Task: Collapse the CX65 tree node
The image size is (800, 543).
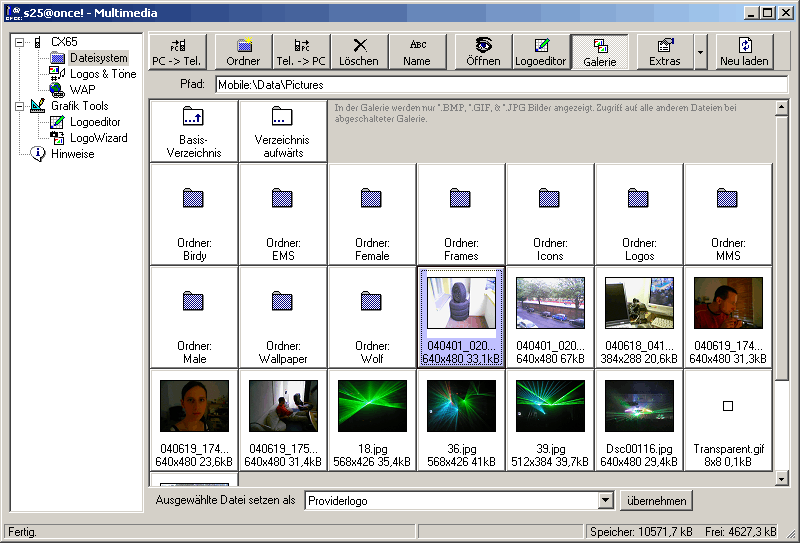Action: tap(19, 42)
